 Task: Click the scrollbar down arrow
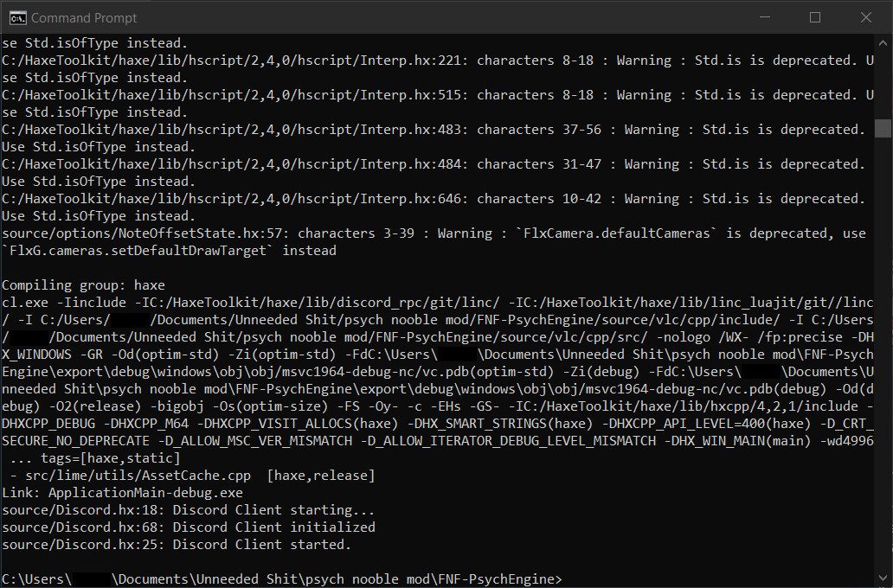[883, 576]
